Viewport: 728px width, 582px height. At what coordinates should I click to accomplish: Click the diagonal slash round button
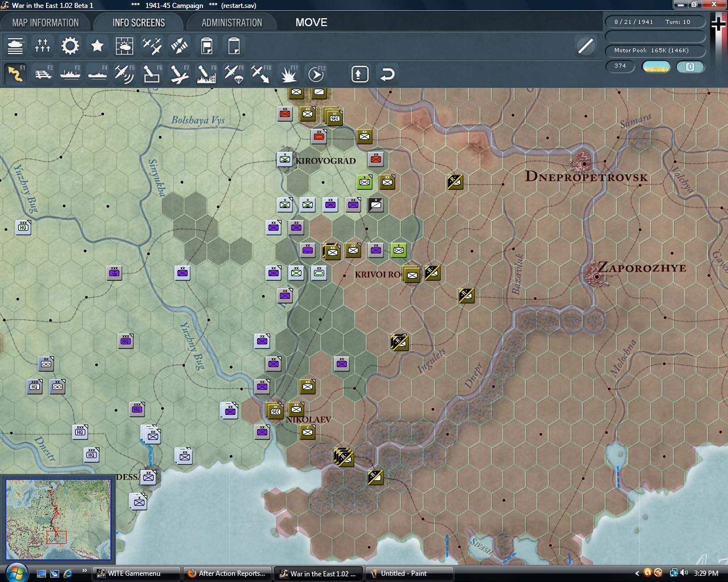pos(585,46)
